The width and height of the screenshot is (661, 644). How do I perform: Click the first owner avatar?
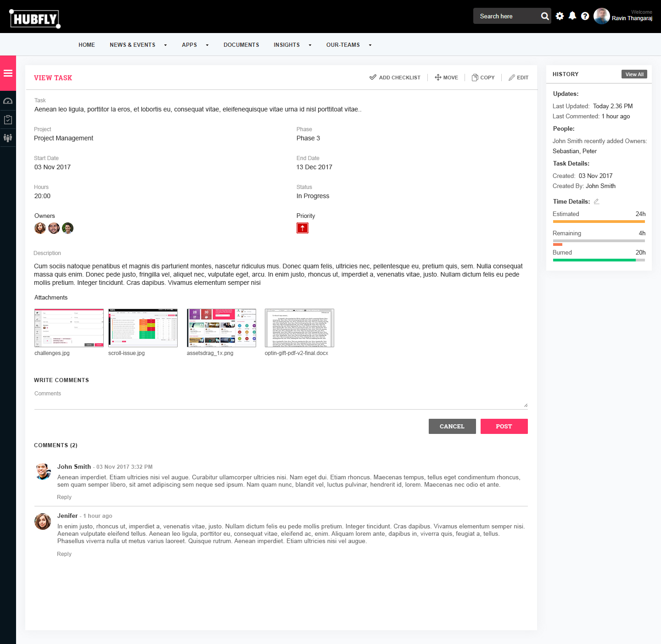tap(40, 228)
